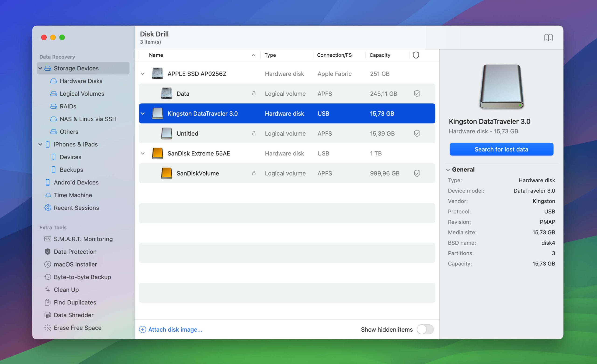The image size is (597, 364).
Task: Click the 15,39 GB capacity value
Action: click(x=382, y=134)
